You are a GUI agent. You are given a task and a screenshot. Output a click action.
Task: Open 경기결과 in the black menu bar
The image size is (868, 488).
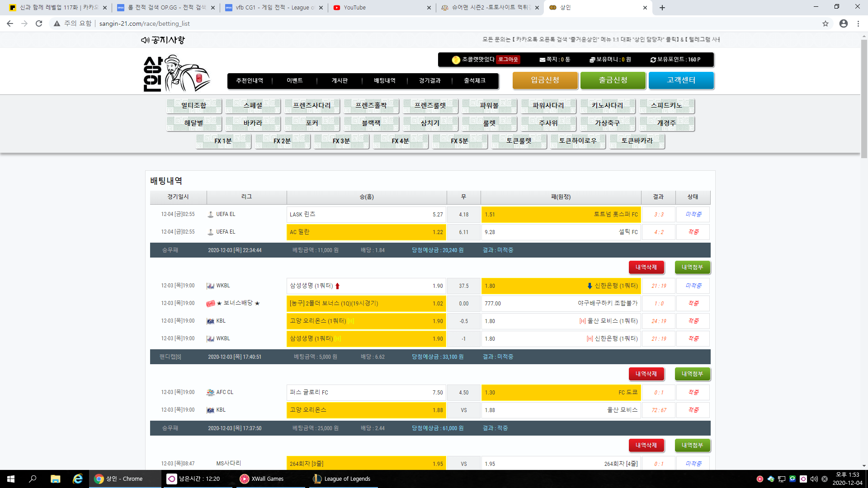[x=429, y=80]
